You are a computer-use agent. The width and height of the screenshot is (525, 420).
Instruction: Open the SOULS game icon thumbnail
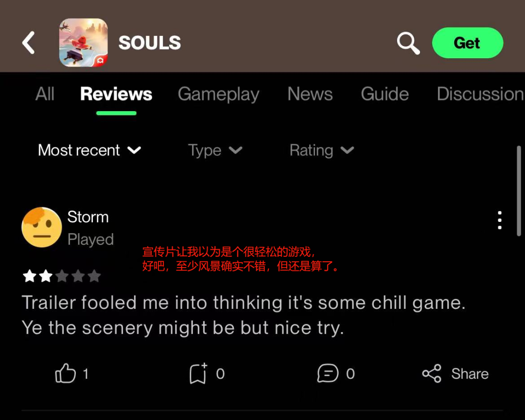(x=84, y=42)
